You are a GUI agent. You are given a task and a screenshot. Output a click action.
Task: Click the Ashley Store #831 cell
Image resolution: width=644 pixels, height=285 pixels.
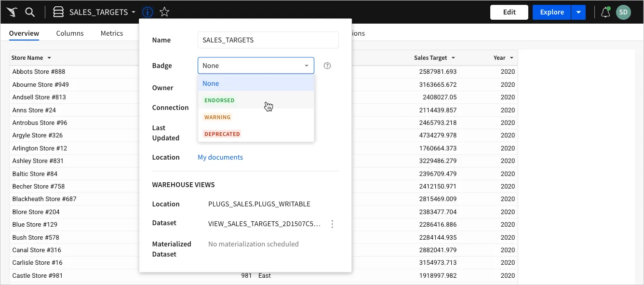pyautogui.click(x=38, y=161)
